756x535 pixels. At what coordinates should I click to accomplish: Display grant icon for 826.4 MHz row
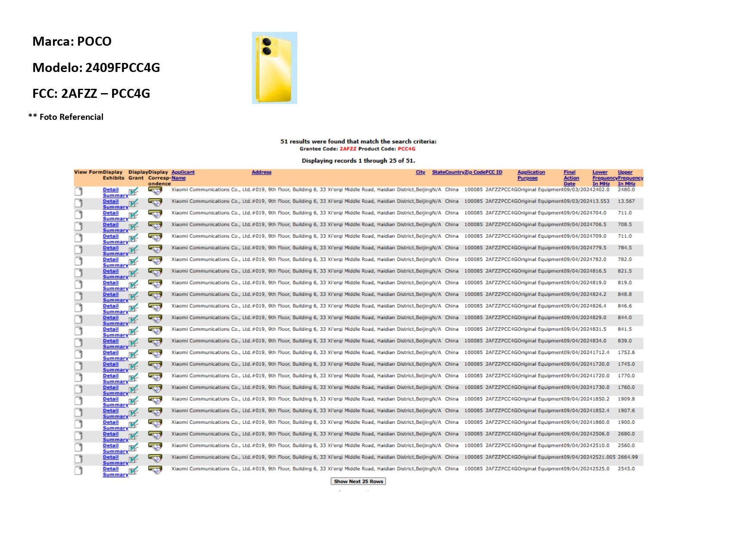[134, 308]
